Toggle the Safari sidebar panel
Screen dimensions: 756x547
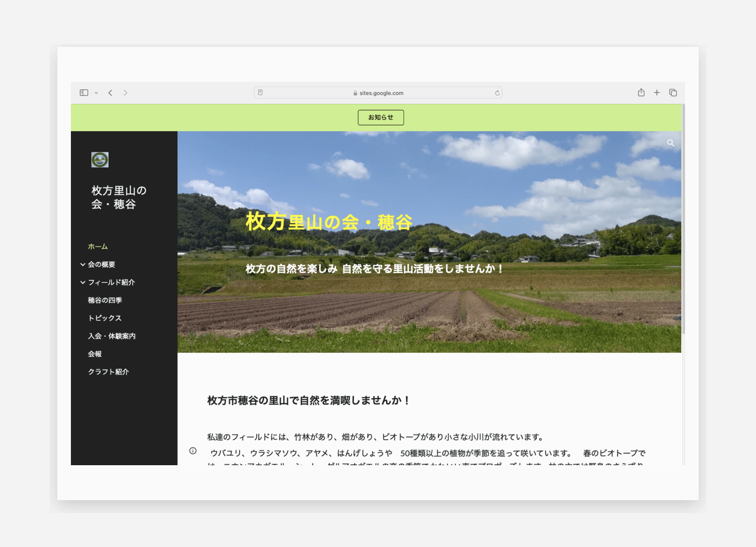(x=83, y=92)
